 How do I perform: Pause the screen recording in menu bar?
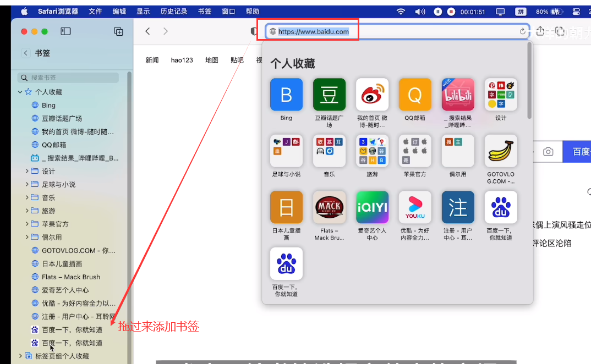pos(437,12)
